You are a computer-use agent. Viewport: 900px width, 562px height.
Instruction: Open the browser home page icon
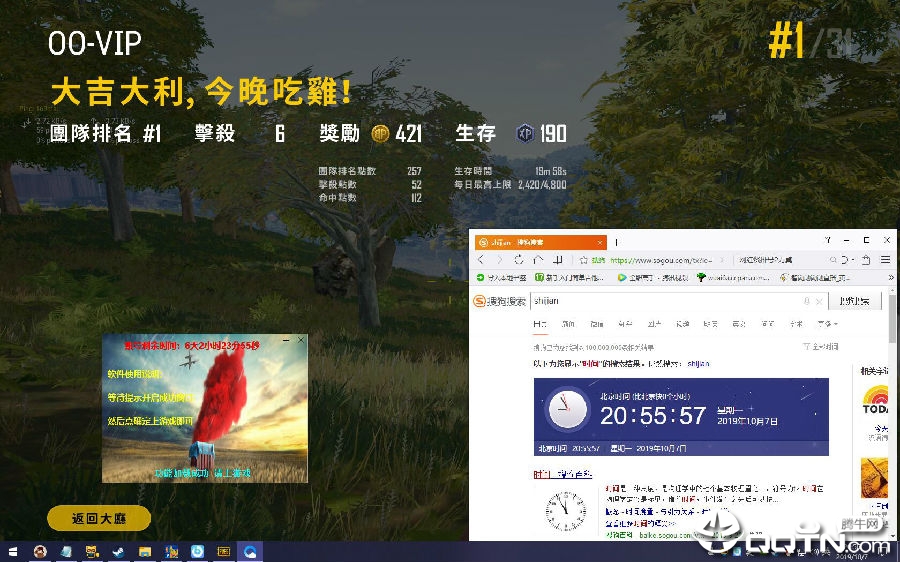(x=538, y=259)
